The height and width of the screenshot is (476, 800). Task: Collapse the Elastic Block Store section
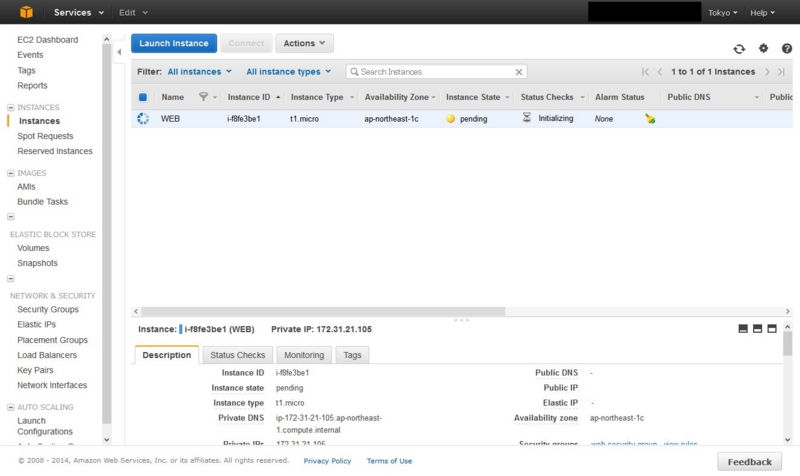tap(11, 217)
